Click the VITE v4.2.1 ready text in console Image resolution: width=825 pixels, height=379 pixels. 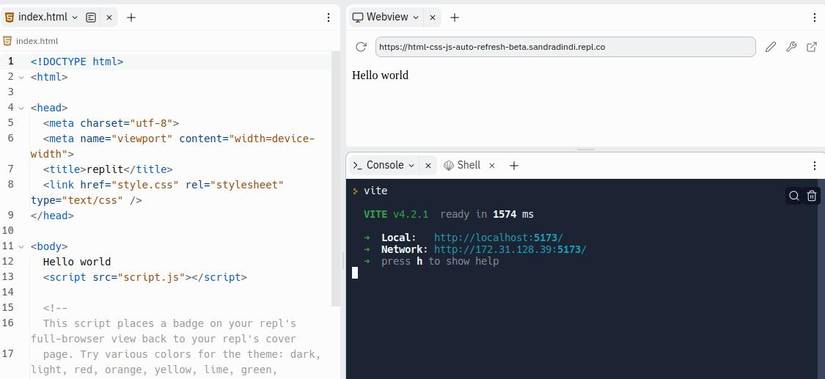448,215
